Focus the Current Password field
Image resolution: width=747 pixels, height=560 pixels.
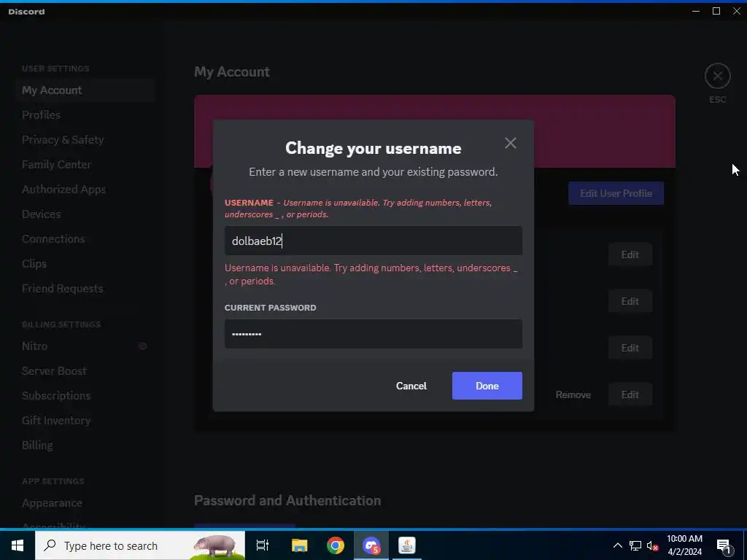(373, 334)
